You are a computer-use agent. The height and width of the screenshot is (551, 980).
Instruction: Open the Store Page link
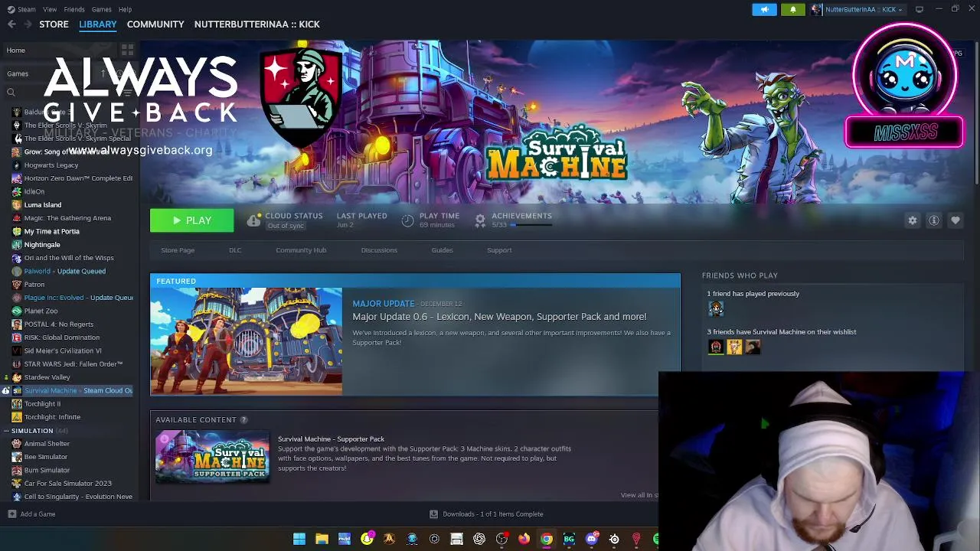click(178, 250)
